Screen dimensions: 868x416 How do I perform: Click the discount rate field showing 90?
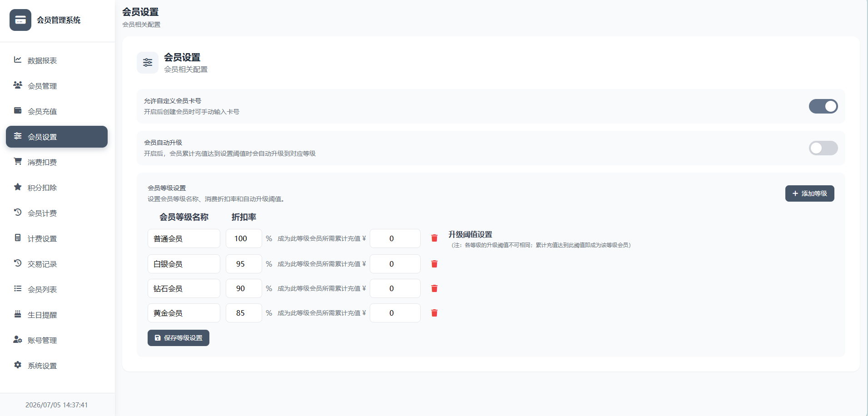pos(244,288)
